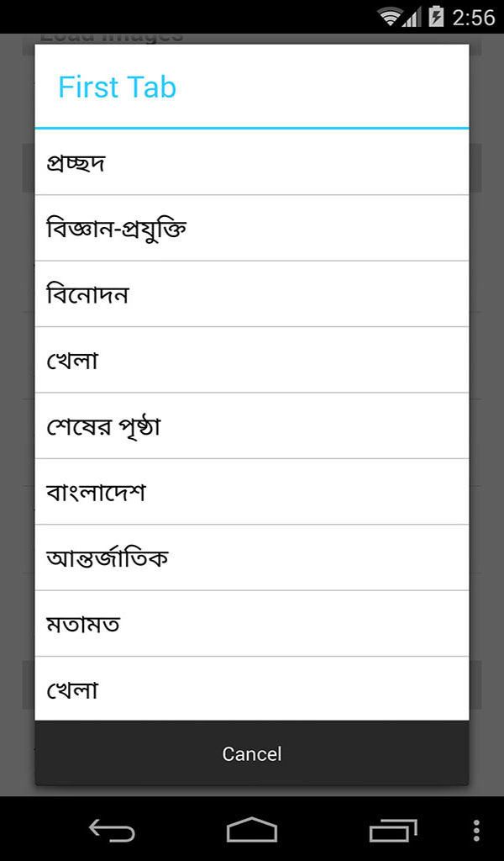Choose the বিজ্ঞান-প্রযুক্তি category

(x=251, y=227)
